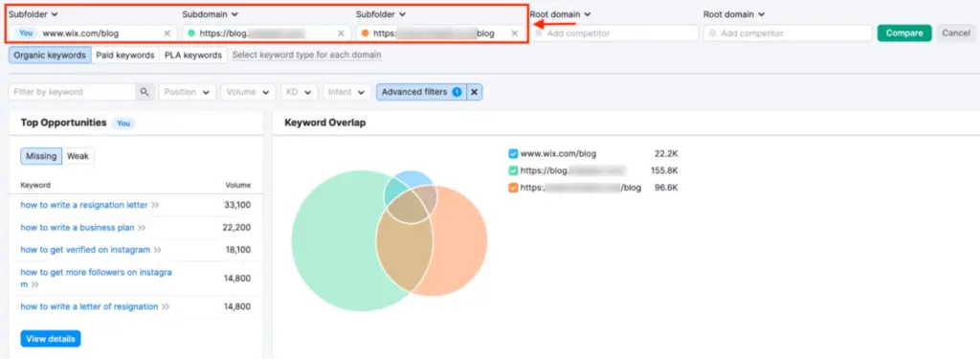This screenshot has height=359, width=980.
Task: Clear the www.wix.com/blog domain field
Action: (167, 34)
